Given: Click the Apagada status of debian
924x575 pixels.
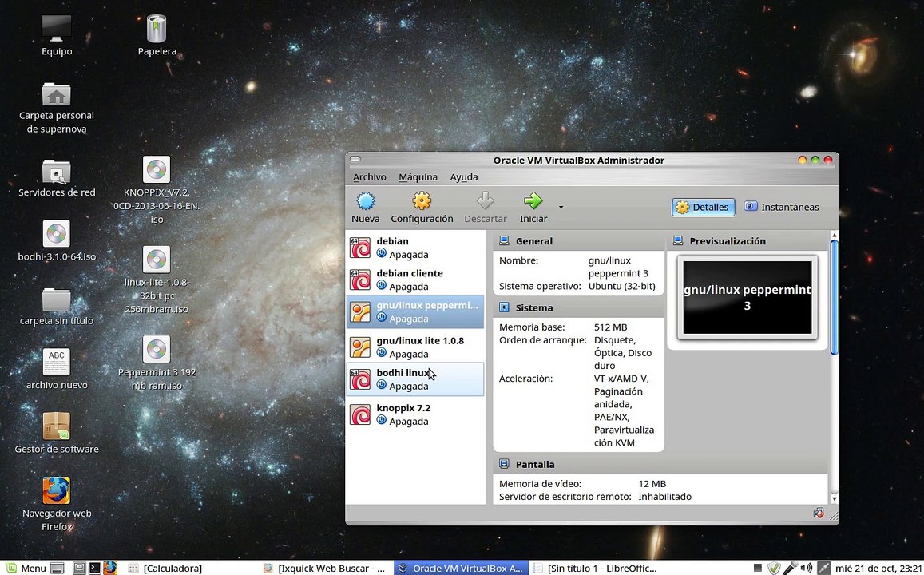Looking at the screenshot, I should pyautogui.click(x=408, y=255).
